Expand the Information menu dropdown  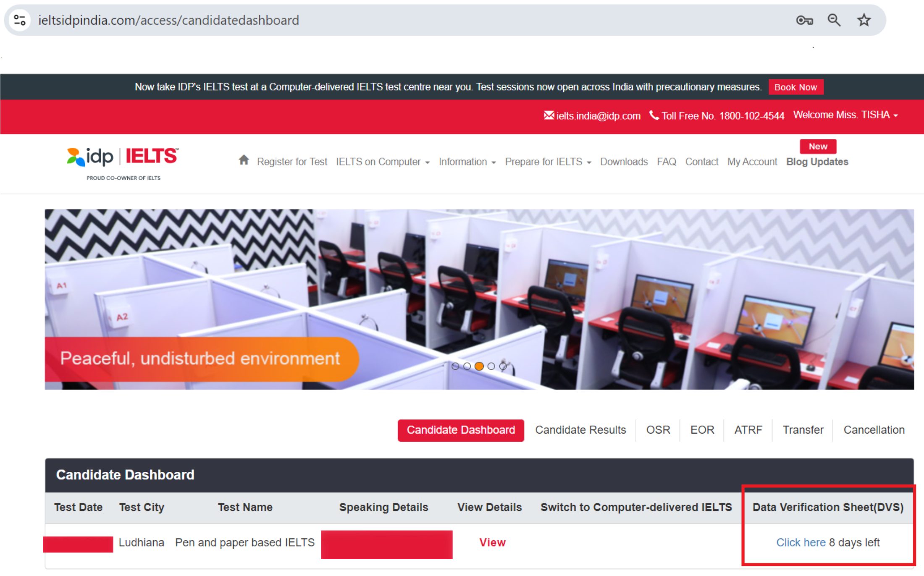(467, 162)
